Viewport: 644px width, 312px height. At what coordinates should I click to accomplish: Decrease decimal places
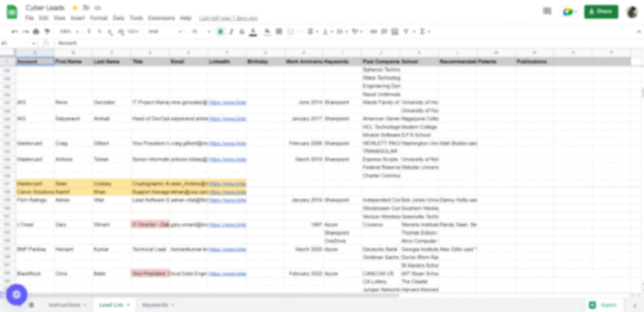coord(110,32)
